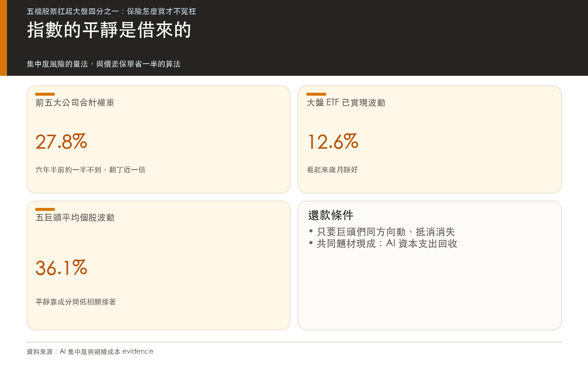Screen dimensions: 588x368
Task: Select the top line 五檔股票扛起大盤四分之一
Action: 111,11
